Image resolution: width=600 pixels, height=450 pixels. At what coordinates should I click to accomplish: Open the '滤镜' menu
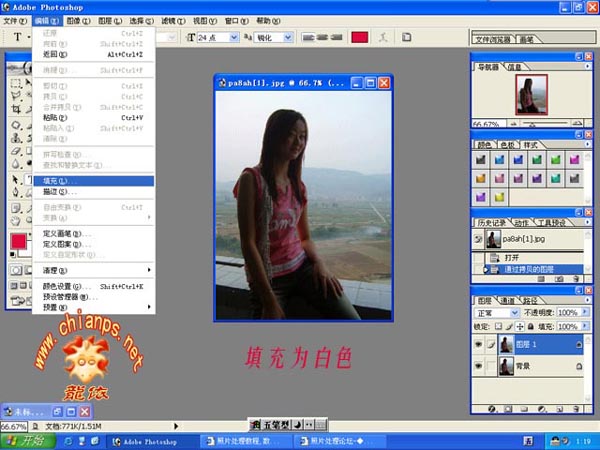click(173, 21)
